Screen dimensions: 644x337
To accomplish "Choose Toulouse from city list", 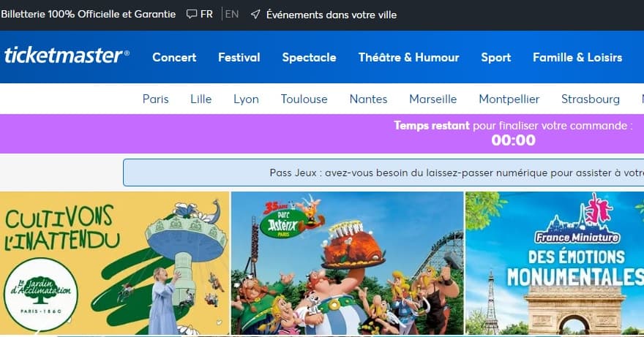I will click(304, 99).
